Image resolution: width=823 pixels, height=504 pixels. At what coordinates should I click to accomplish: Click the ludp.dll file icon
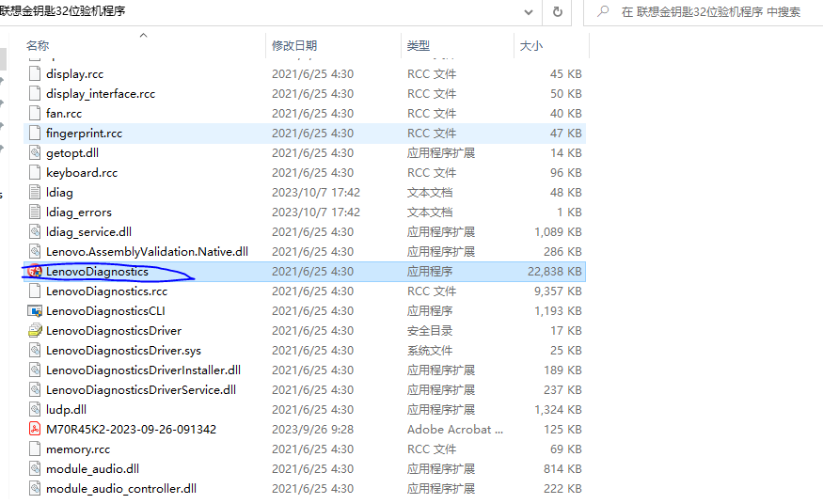(35, 410)
